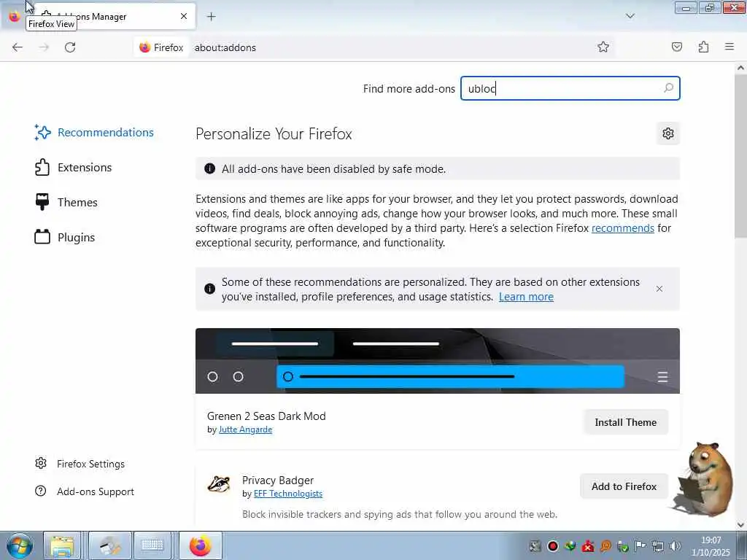Click the Firefox identity icon in address bar
Image resolution: width=747 pixels, height=560 pixels.
pyautogui.click(x=161, y=47)
